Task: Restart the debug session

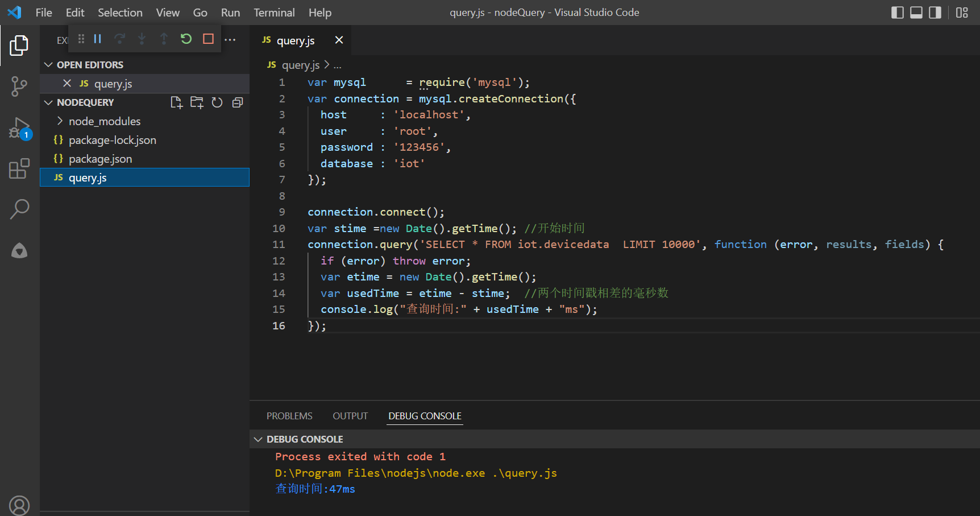Action: coord(186,39)
